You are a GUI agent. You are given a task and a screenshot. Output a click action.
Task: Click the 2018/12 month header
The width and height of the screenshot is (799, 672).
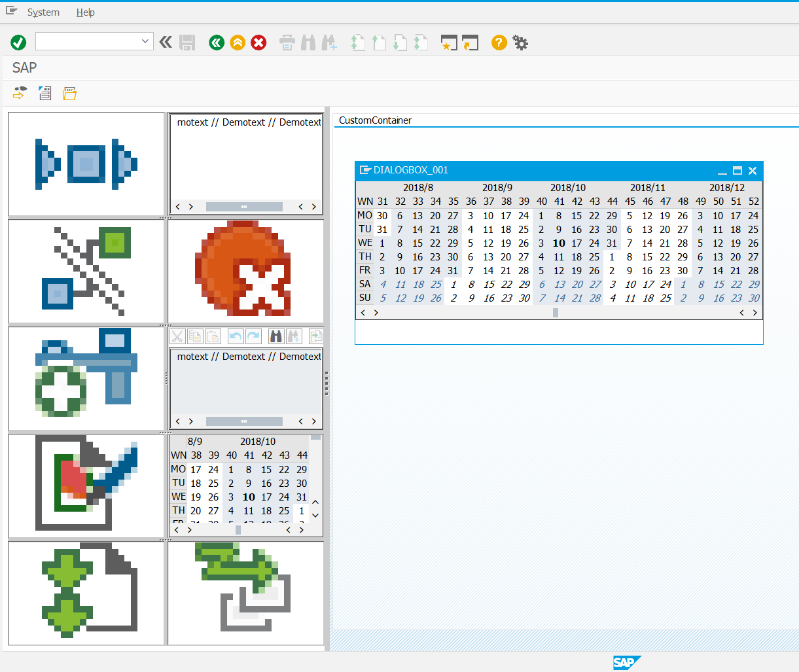pyautogui.click(x=727, y=187)
